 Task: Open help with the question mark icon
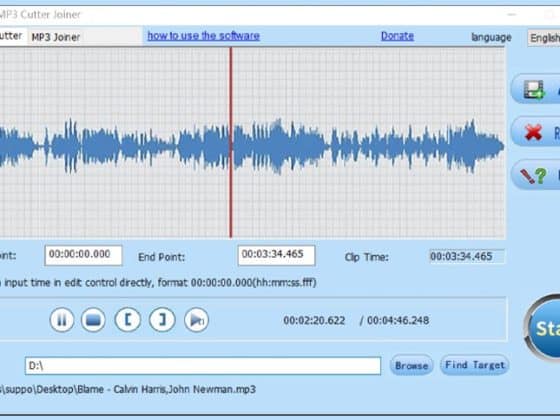pyautogui.click(x=536, y=175)
